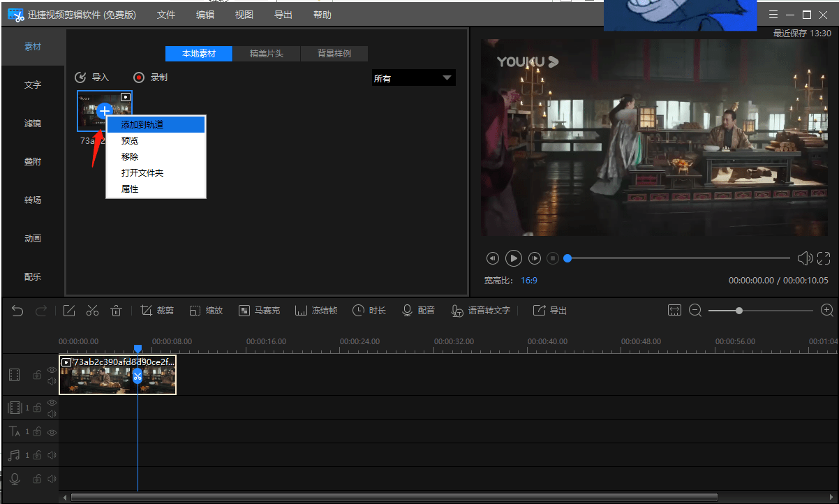This screenshot has width=839, height=504.
Task: Open the edit pencil tool
Action: [69, 311]
